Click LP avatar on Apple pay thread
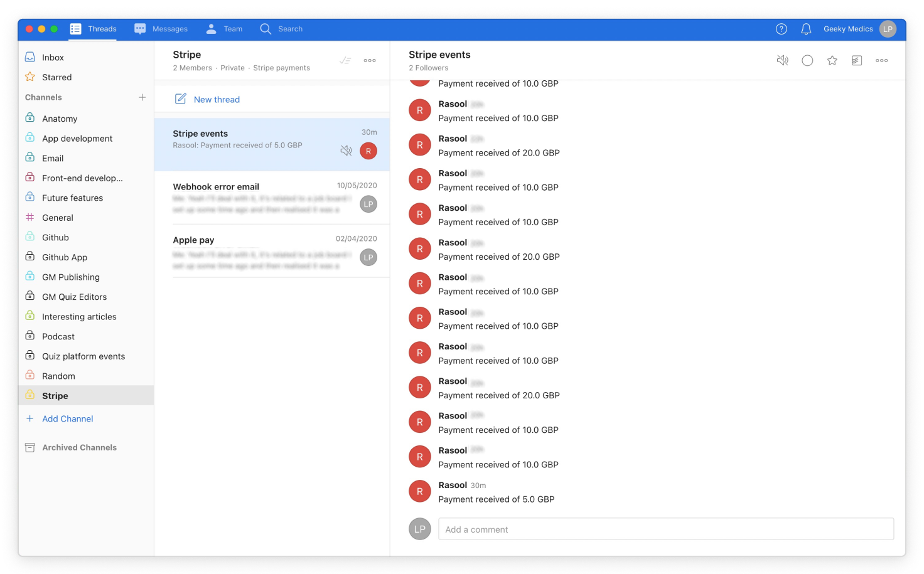Screen dimensions: 924x574 point(368,257)
